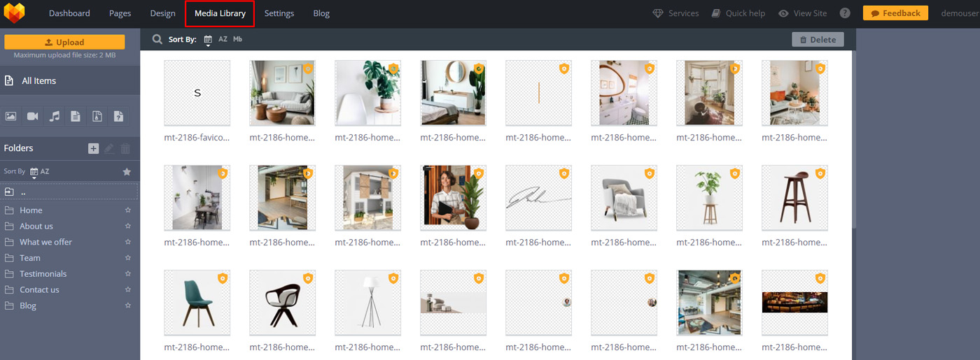980x360 pixels.
Task: Filter media by document files icon
Action: [x=76, y=116]
